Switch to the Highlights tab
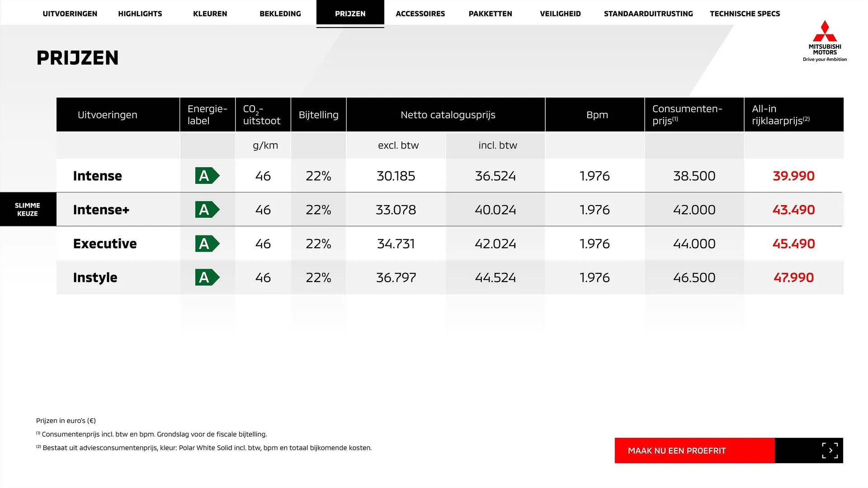Image resolution: width=868 pixels, height=488 pixels. (140, 14)
